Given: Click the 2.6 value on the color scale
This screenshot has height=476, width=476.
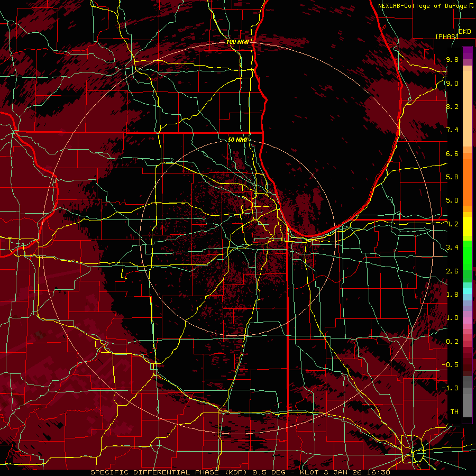Looking at the screenshot, I should coord(452,271).
